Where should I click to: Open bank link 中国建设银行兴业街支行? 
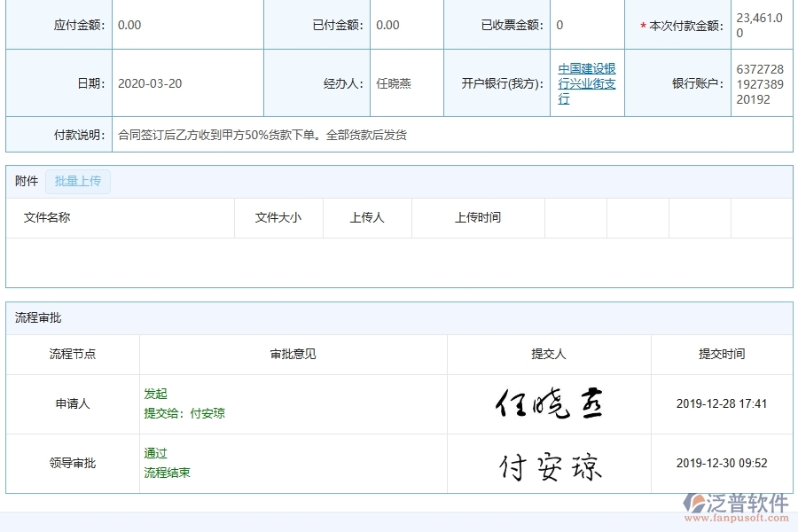coord(584,82)
